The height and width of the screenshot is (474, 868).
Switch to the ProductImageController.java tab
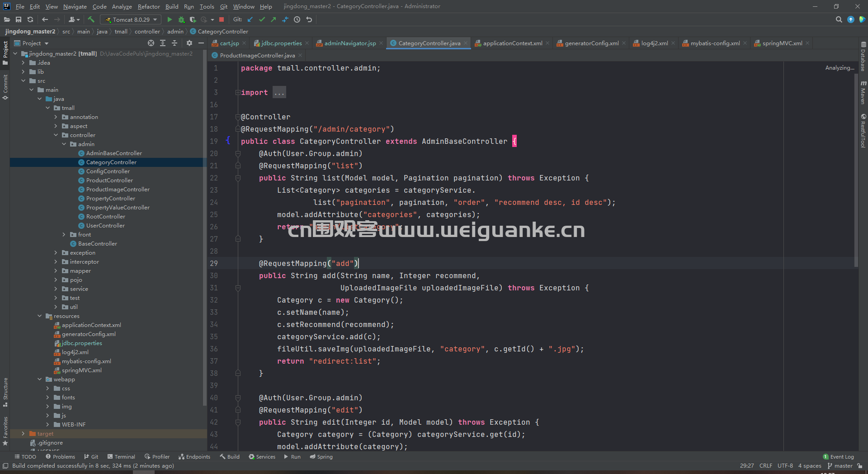(x=257, y=56)
